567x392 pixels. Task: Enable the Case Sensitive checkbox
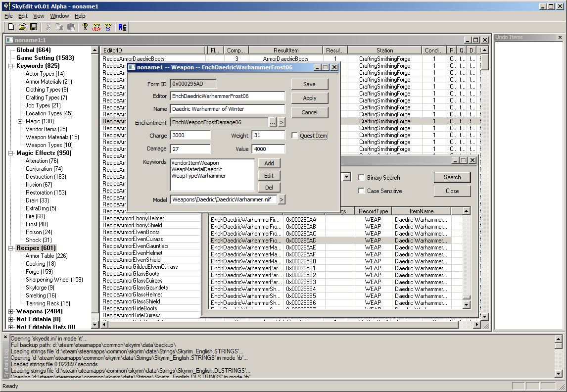[362, 191]
